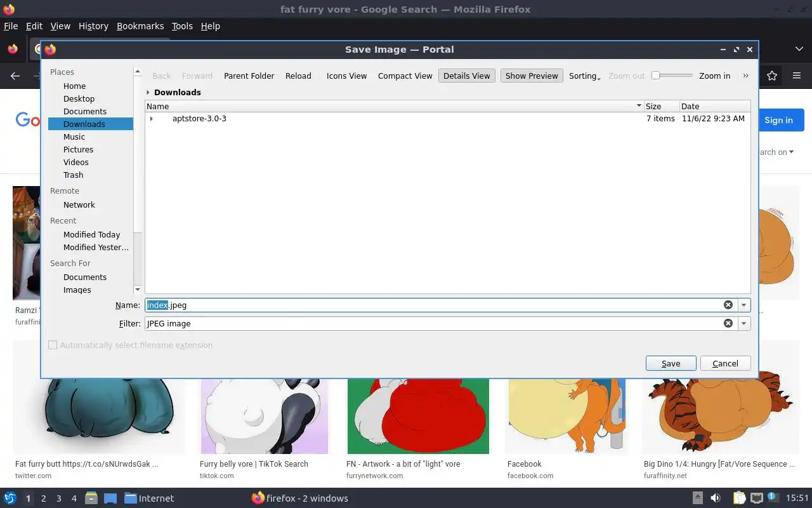Open the update notifier tray icon
The height and width of the screenshot is (508, 812).
coord(773,497)
